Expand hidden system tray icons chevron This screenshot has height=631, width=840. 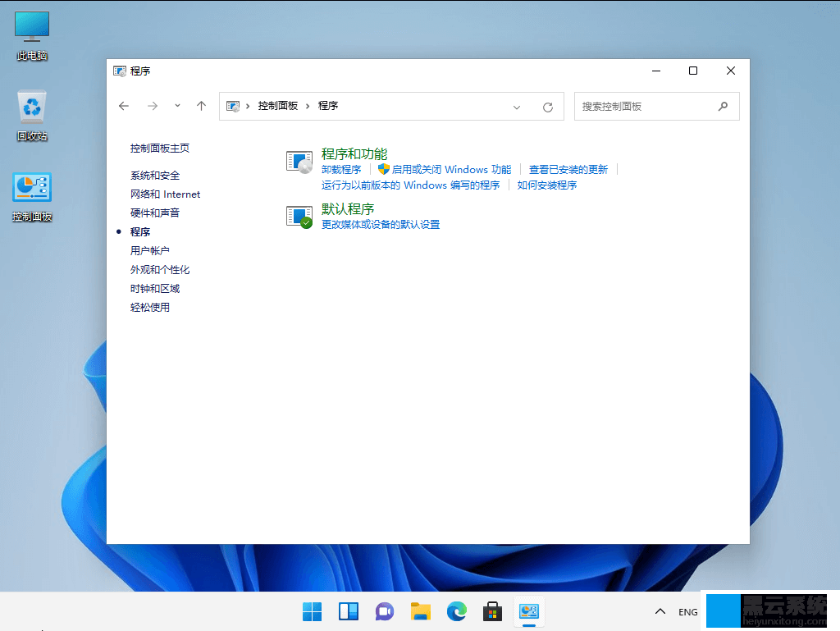[660, 611]
